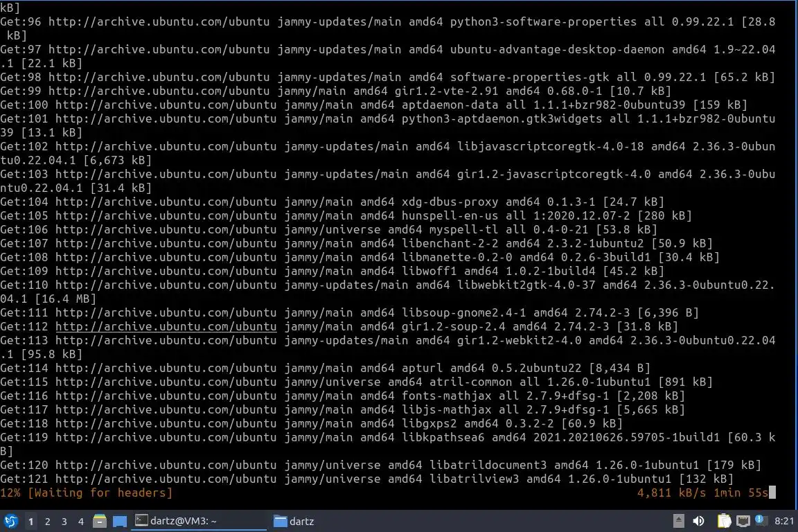Image resolution: width=798 pixels, height=532 pixels.
Task: Click 'software-properties-gtk' package name
Action: pos(529,77)
